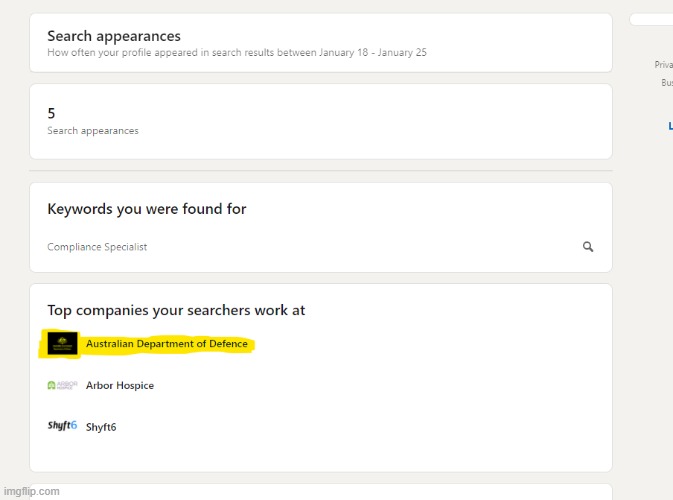The image size is (673, 500).
Task: Click the partially visible card at top right
Action: [x=651, y=19]
